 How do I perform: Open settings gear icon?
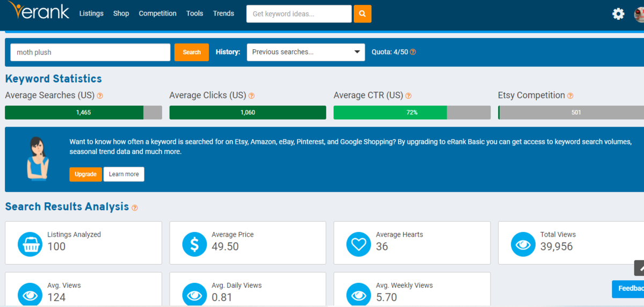pos(618,14)
